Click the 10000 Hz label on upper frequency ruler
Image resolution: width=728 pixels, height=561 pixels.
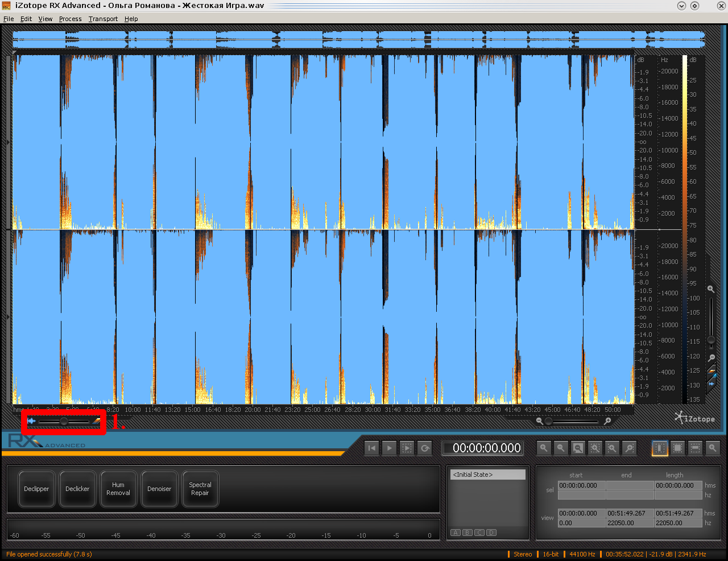[669, 150]
